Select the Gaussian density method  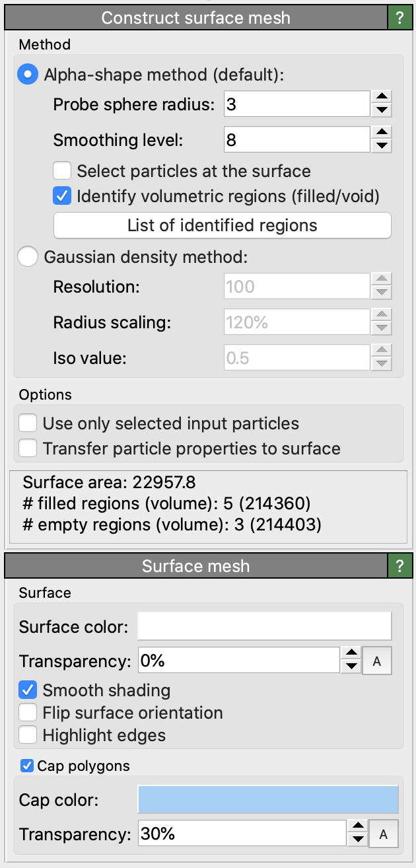(x=28, y=256)
